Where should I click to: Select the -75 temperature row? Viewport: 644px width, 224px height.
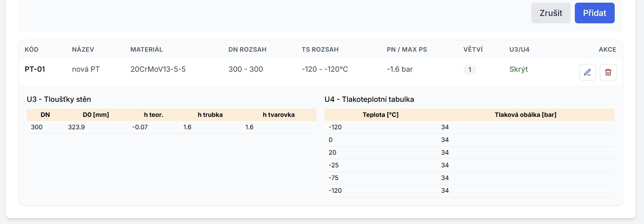tap(334, 178)
